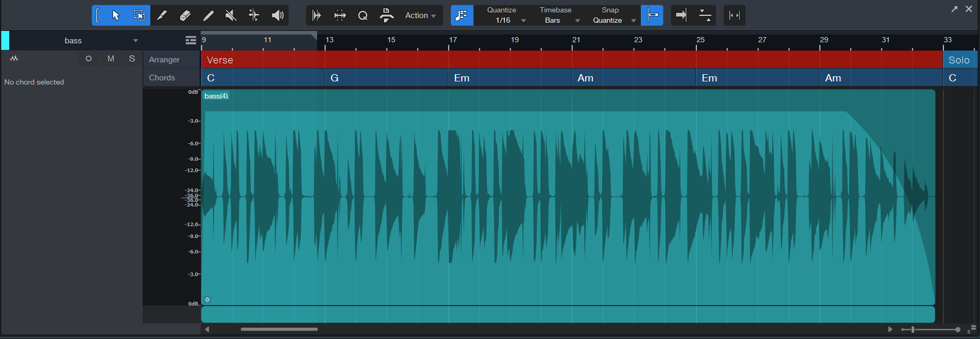Select the Am chord at bar 21
This screenshot has height=339, width=980.
point(634,78)
